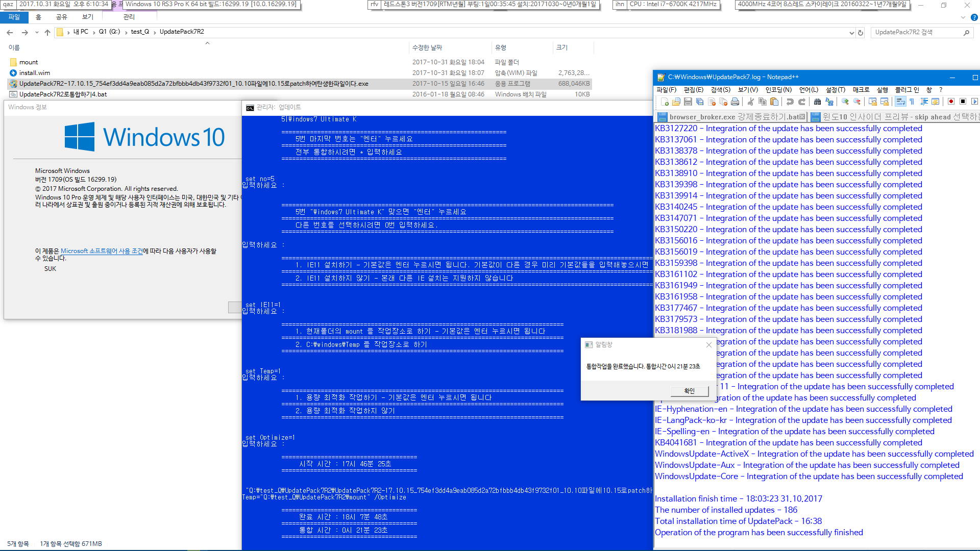Close the 알림창 dialog with X
The height and width of the screenshot is (551, 980).
point(708,345)
